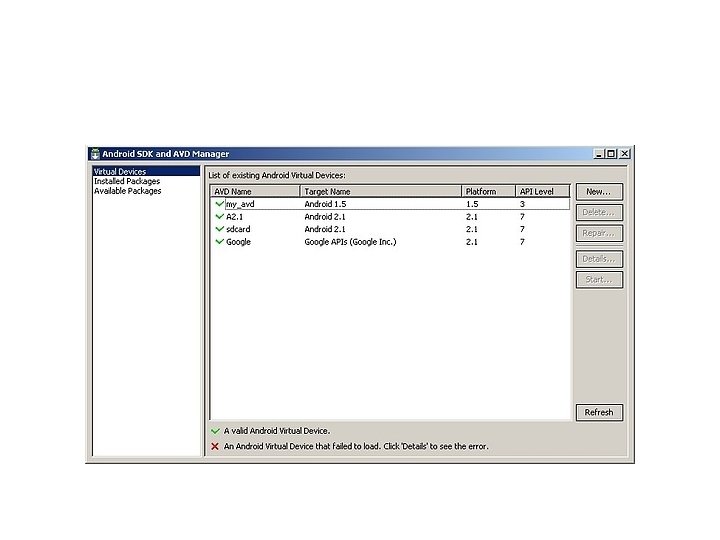The image size is (720, 540).
Task: Maximize the AVD Manager window
Action: pos(611,154)
